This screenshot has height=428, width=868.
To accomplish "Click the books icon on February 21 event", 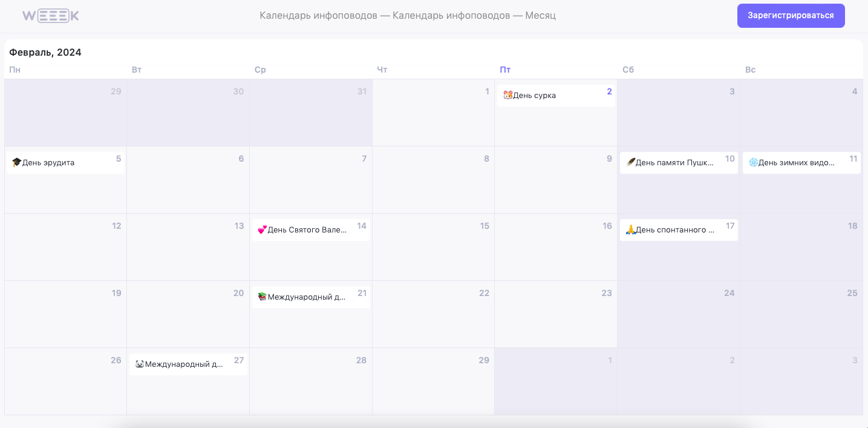I will coord(262,297).
